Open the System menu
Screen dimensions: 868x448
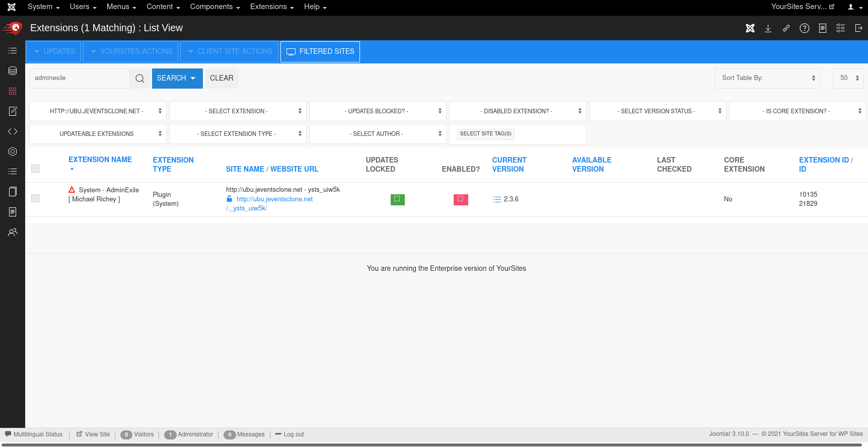44,7
